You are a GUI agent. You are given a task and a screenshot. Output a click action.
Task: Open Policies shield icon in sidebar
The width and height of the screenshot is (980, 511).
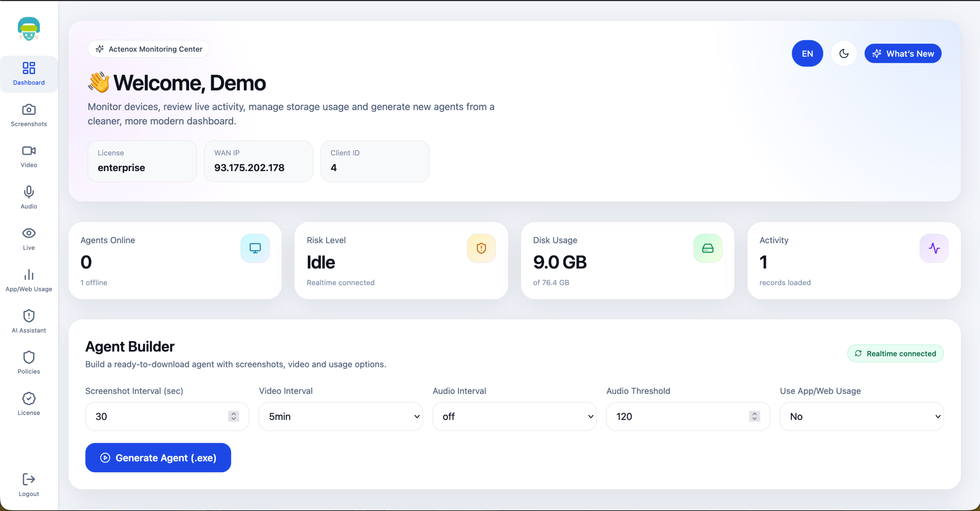(x=29, y=357)
